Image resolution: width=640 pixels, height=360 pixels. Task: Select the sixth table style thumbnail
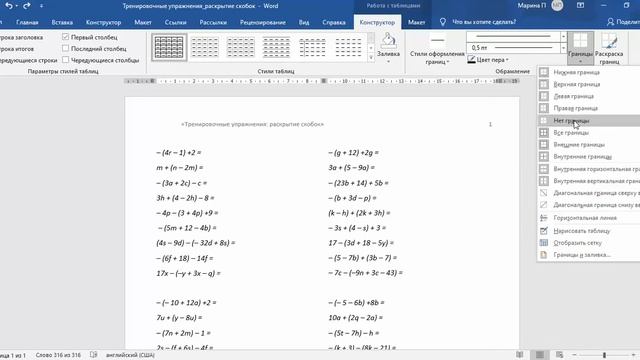348,47
